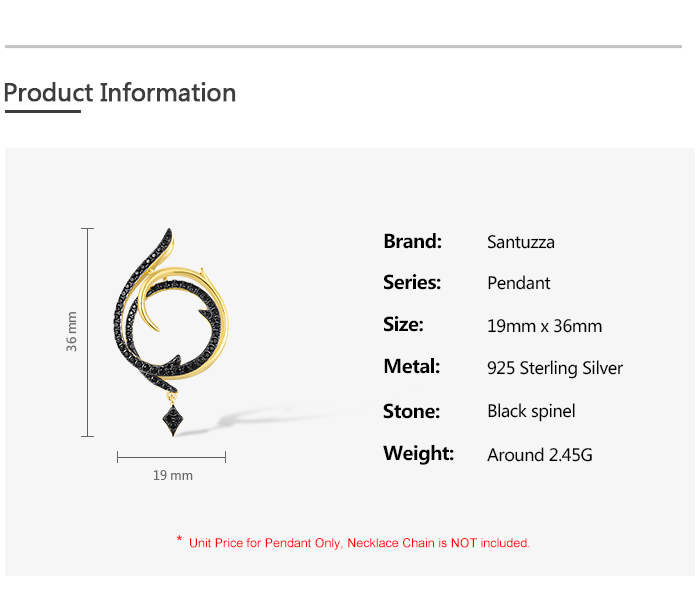Screen dimensions: 700x615
Task: Select the Product Information heading
Action: click(x=120, y=93)
